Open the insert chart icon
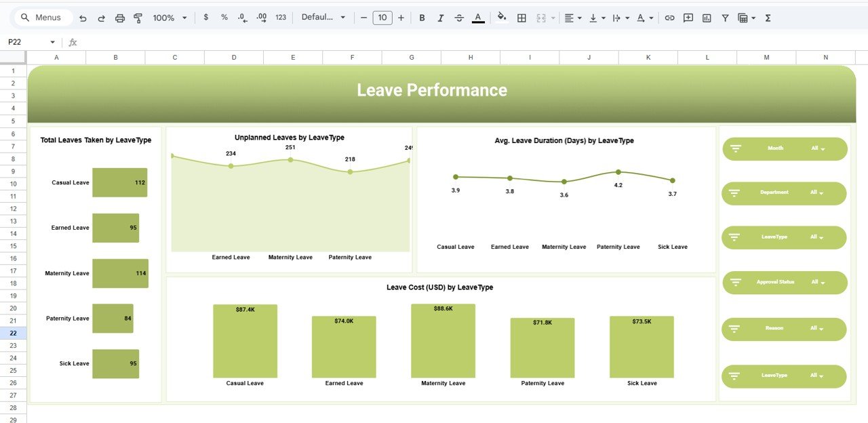 pos(706,17)
